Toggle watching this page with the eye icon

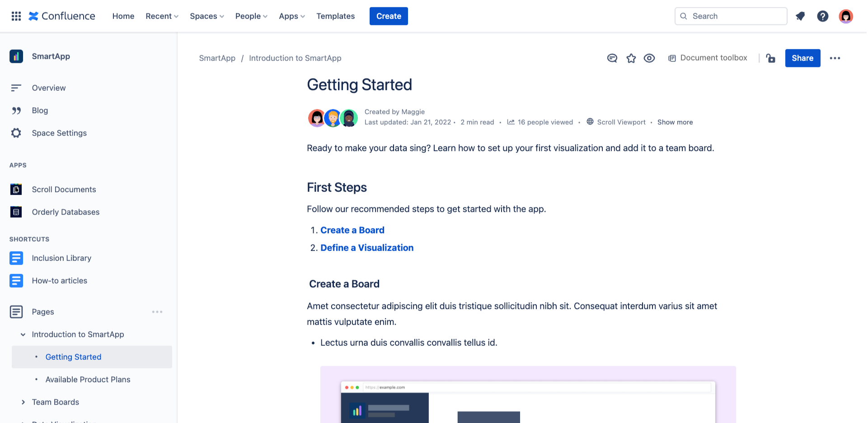[x=649, y=58]
